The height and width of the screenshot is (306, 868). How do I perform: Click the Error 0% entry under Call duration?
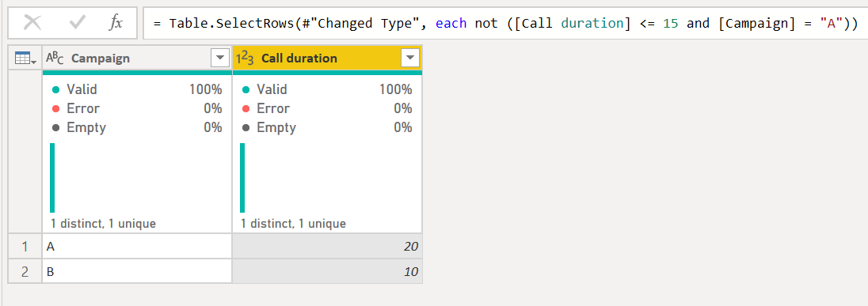point(327,108)
